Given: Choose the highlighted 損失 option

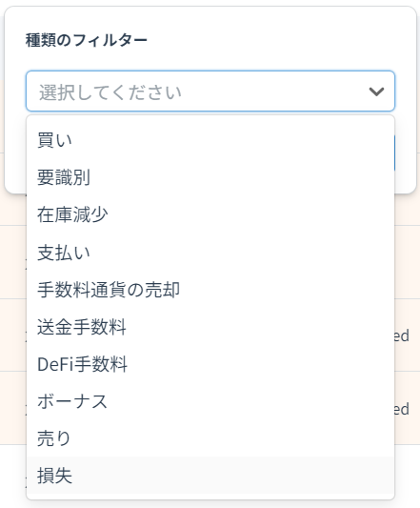Looking at the screenshot, I should 210,476.
